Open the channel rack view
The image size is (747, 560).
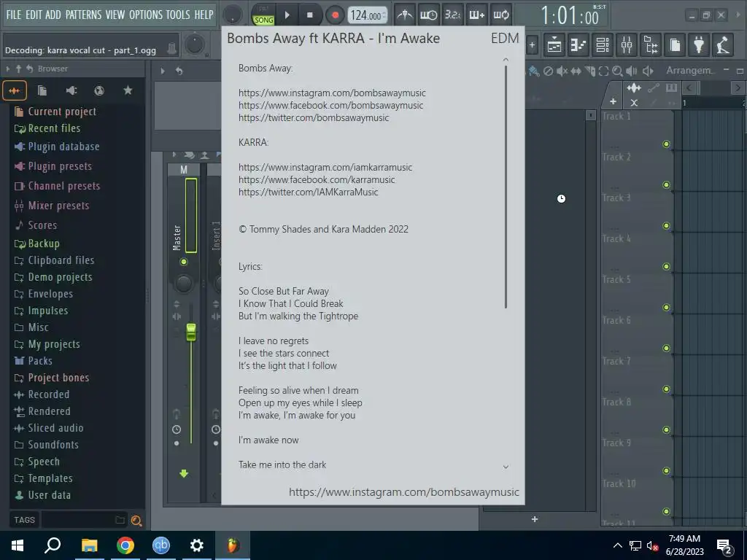click(603, 45)
